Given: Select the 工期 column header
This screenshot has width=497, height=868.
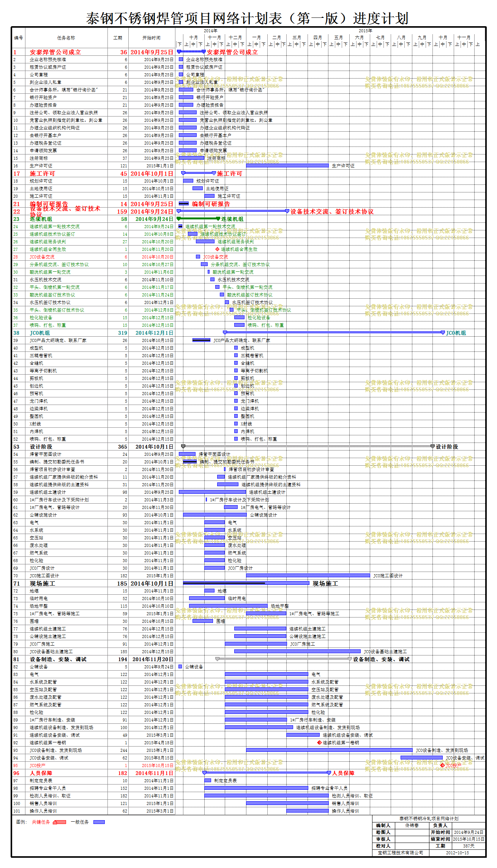Looking at the screenshot, I should point(118,38).
